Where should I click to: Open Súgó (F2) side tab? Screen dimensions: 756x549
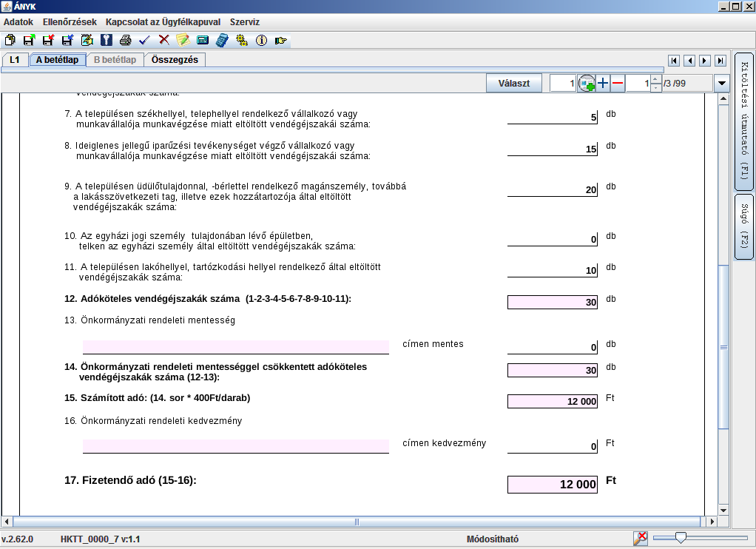744,226
